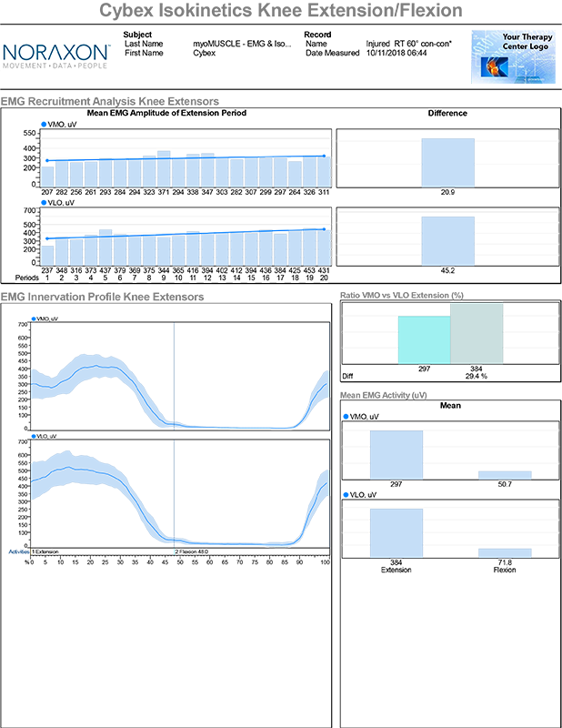Image resolution: width=562 pixels, height=728 pixels.
Task: Click the EMG Recruitment Analysis Knee Extensors heading
Action: coord(110,101)
